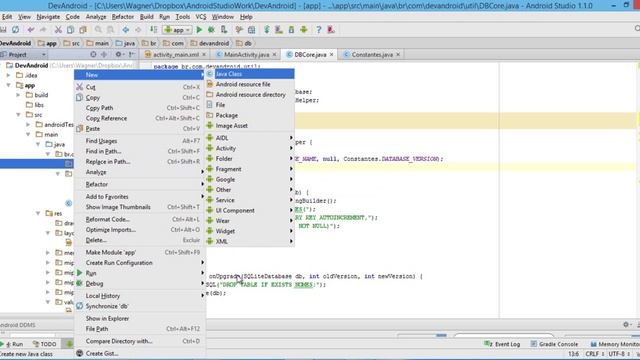The width and height of the screenshot is (640, 360).
Task: Open the AVD Manager toolbar icon
Action: pos(279,30)
